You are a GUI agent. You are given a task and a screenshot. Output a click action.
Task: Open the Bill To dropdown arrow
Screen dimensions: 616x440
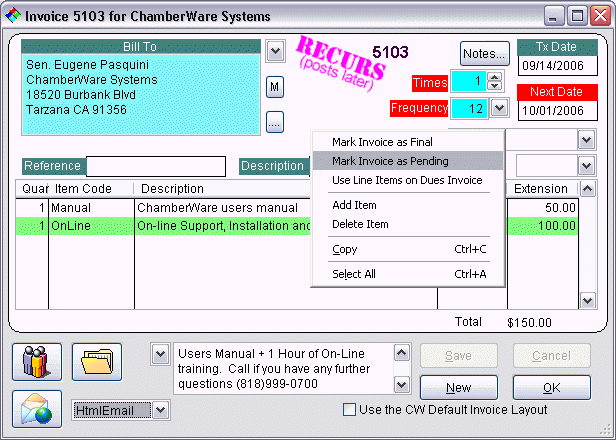[275, 51]
